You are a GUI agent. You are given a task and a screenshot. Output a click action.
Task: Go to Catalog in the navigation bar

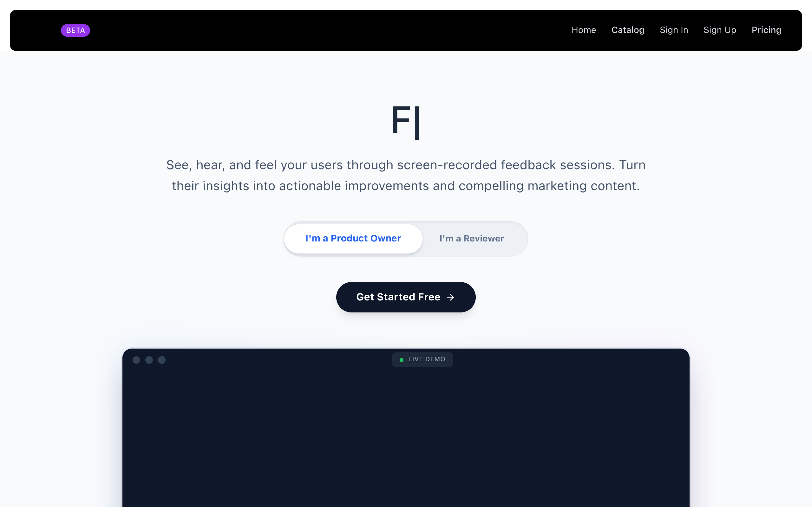pos(627,30)
